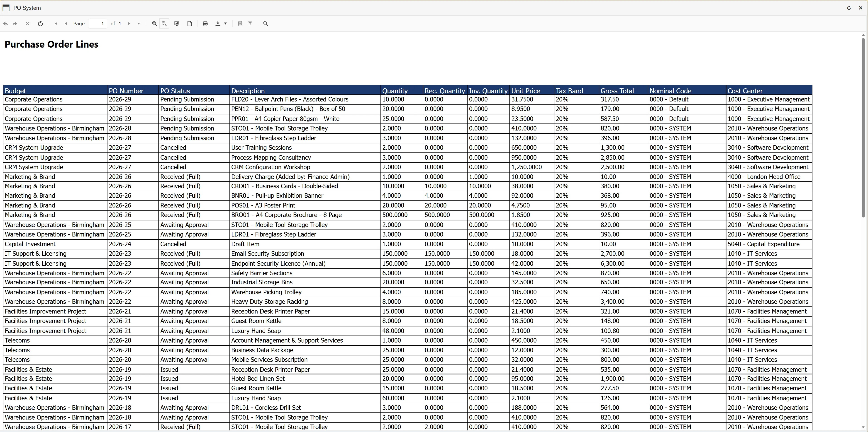Viewport: 868px width, 432px height.
Task: Reload PO System window via title bar icon
Action: click(x=849, y=8)
